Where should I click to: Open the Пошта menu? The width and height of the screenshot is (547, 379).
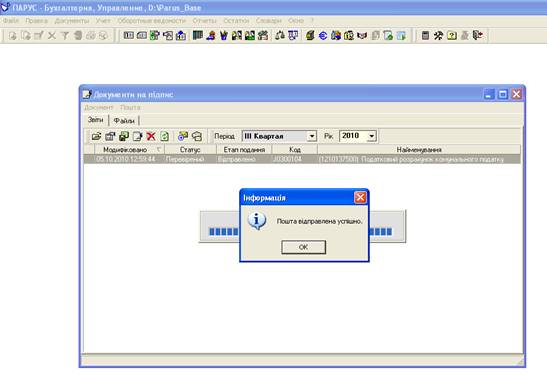pos(130,107)
